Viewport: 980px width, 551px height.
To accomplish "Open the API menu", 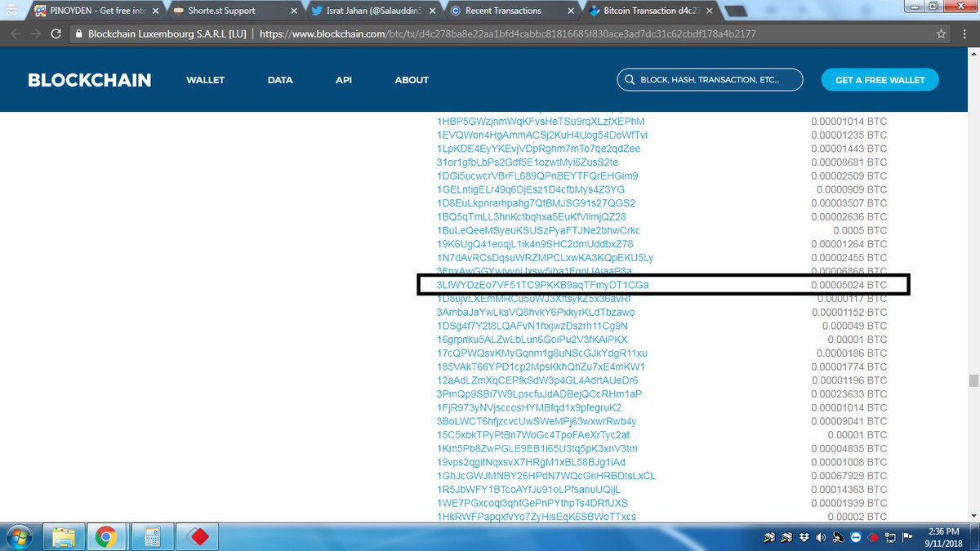I will pos(344,80).
